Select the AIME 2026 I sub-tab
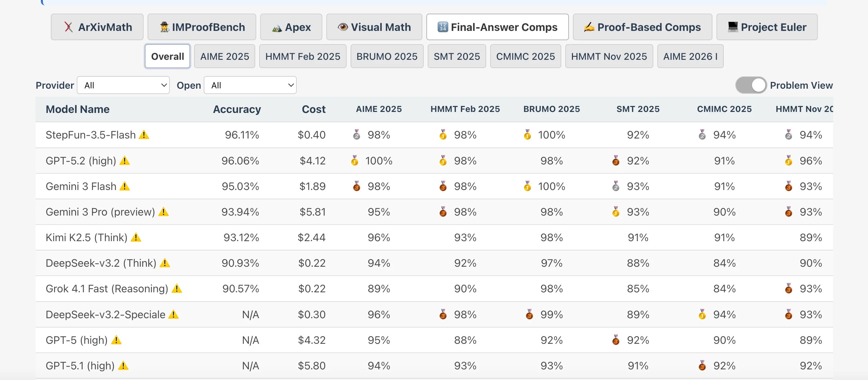Viewport: 868px width, 380px height. coord(690,56)
